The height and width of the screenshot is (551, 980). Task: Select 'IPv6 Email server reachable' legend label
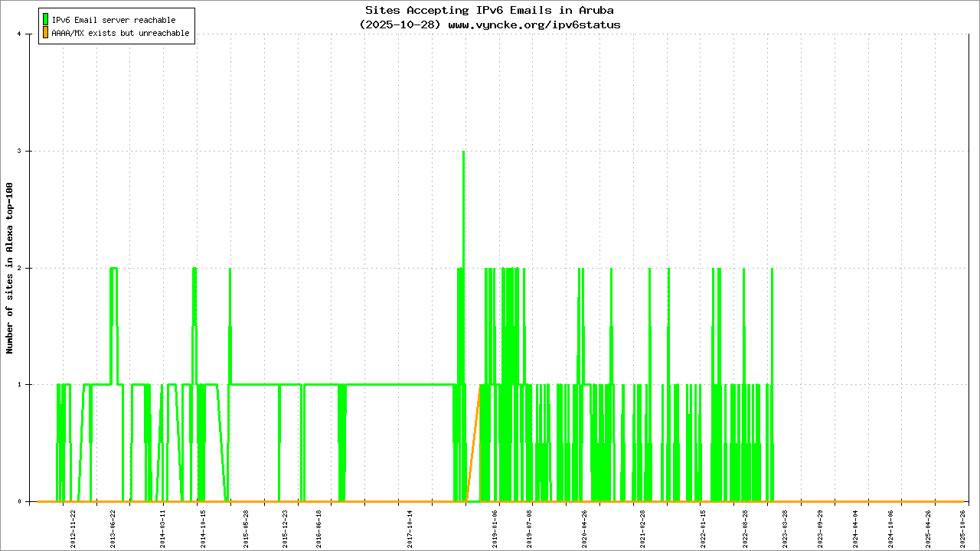(x=113, y=20)
